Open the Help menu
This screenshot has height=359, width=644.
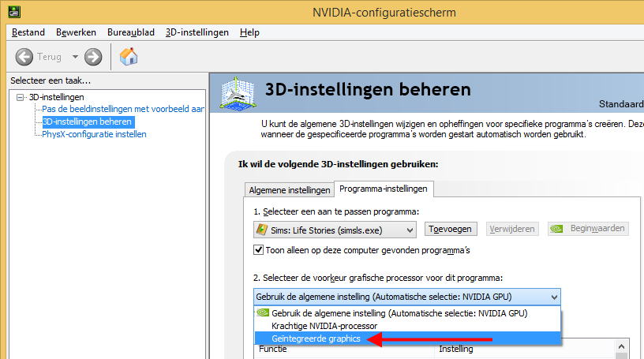point(249,32)
